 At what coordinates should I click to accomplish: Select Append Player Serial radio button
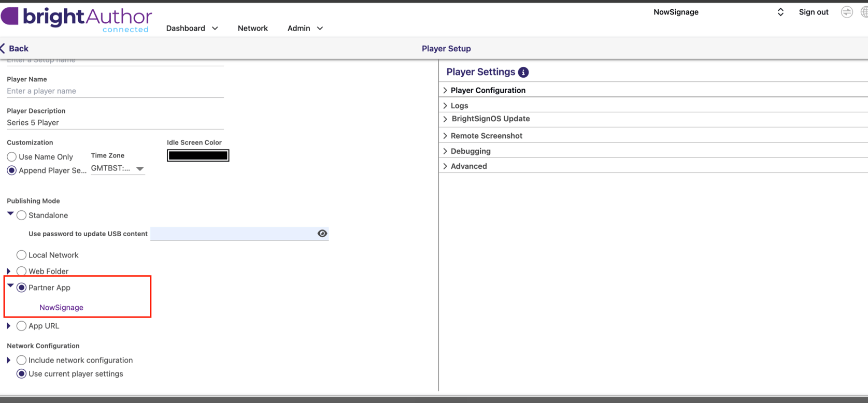click(11, 170)
